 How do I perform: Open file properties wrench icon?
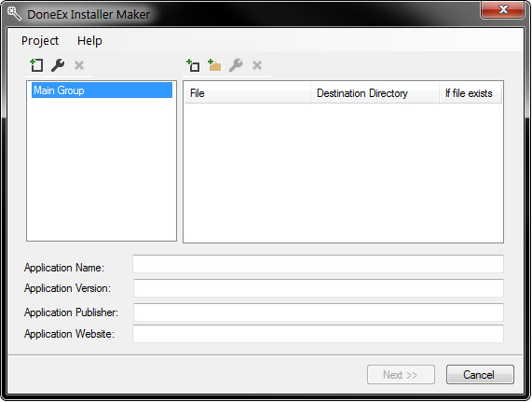pyautogui.click(x=236, y=65)
